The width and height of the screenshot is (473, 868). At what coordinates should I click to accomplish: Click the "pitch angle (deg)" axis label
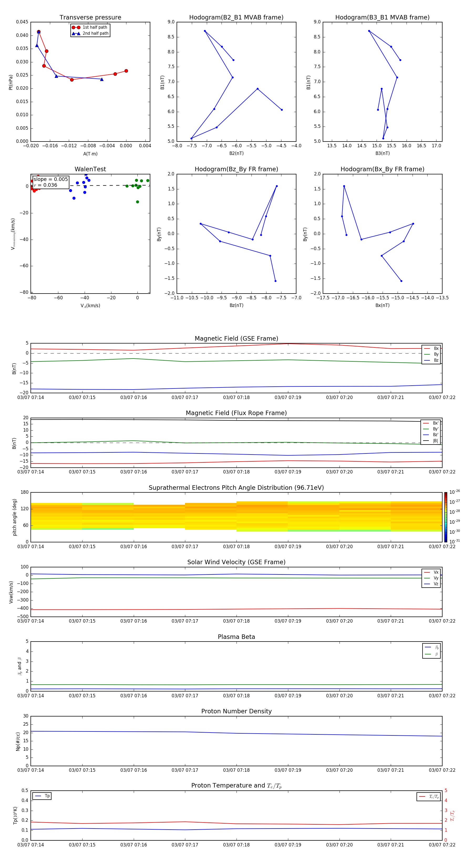click(14, 517)
